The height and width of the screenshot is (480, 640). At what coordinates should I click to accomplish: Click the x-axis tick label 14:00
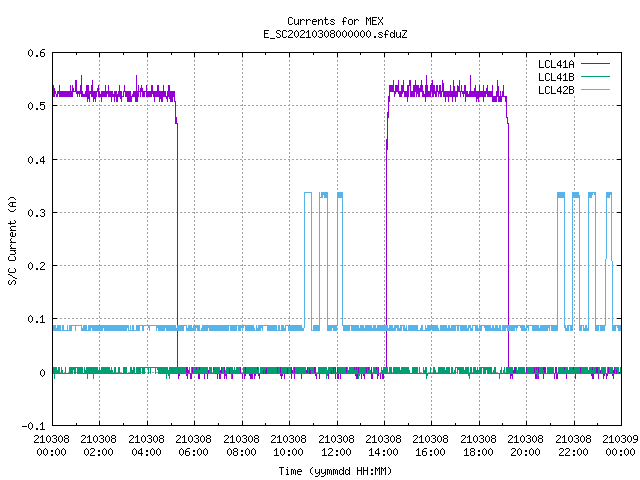tap(383, 452)
